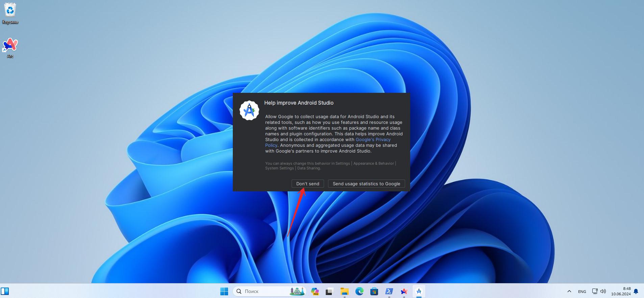644x298 pixels.
Task: Open network status tray icon
Action: pyautogui.click(x=595, y=291)
